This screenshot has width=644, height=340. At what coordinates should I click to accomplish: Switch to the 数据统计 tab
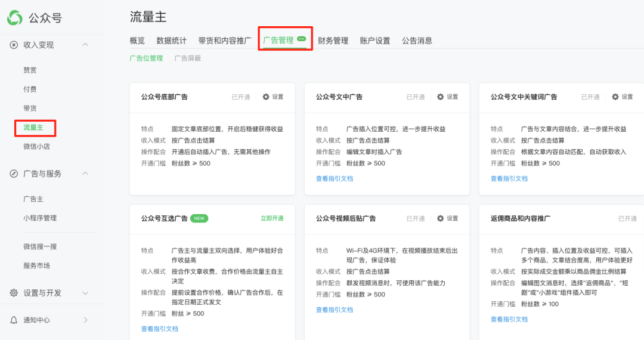[171, 41]
